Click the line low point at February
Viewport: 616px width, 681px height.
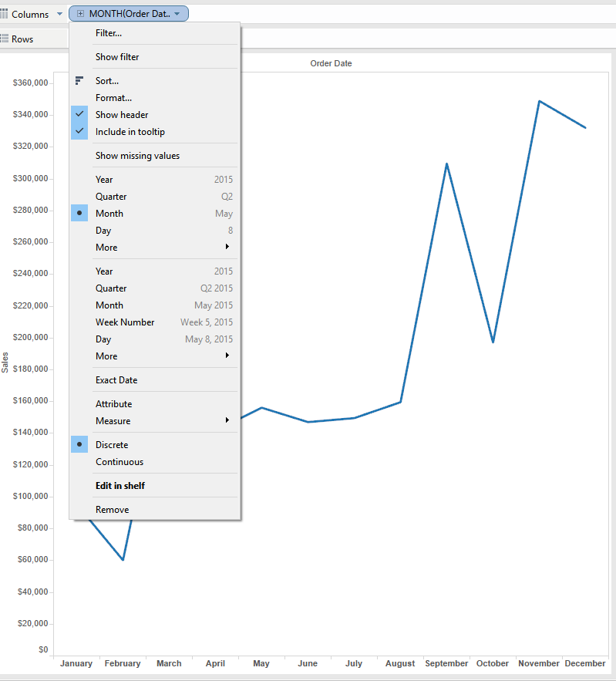point(123,559)
